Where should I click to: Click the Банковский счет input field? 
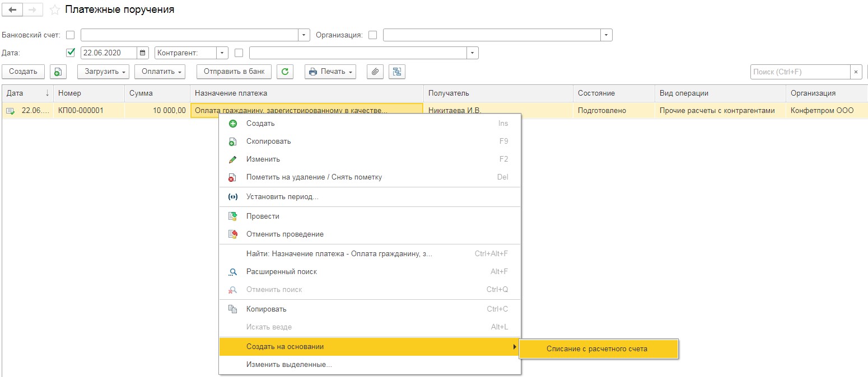click(189, 35)
